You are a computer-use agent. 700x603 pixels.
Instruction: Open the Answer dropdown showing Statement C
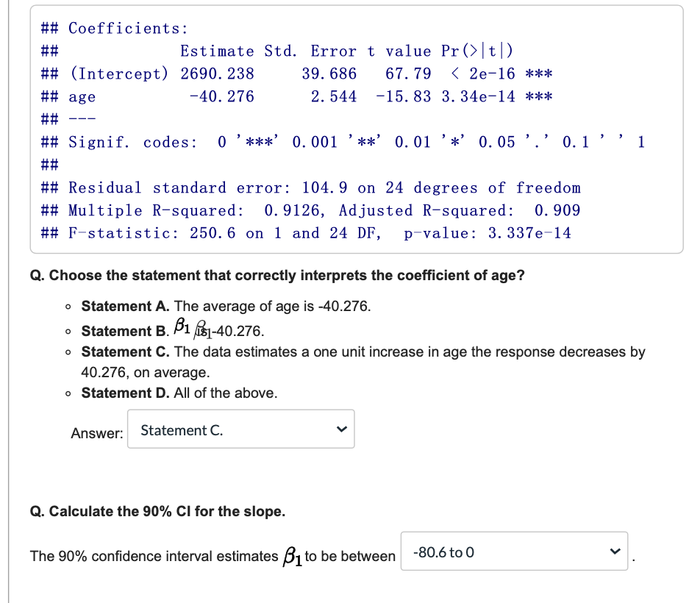click(x=241, y=429)
